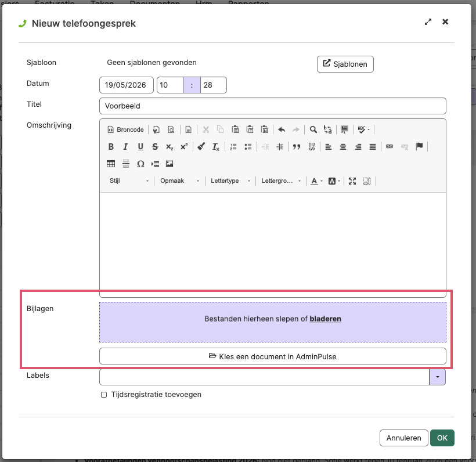476x462 pixels.
Task: Expand the dialog to fullscreen
Action: pos(428,22)
